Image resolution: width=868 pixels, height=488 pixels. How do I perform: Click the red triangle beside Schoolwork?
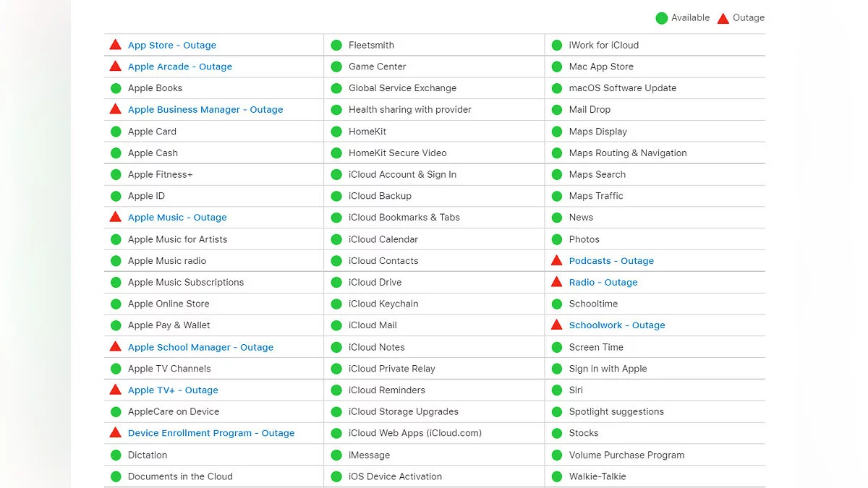coord(556,325)
